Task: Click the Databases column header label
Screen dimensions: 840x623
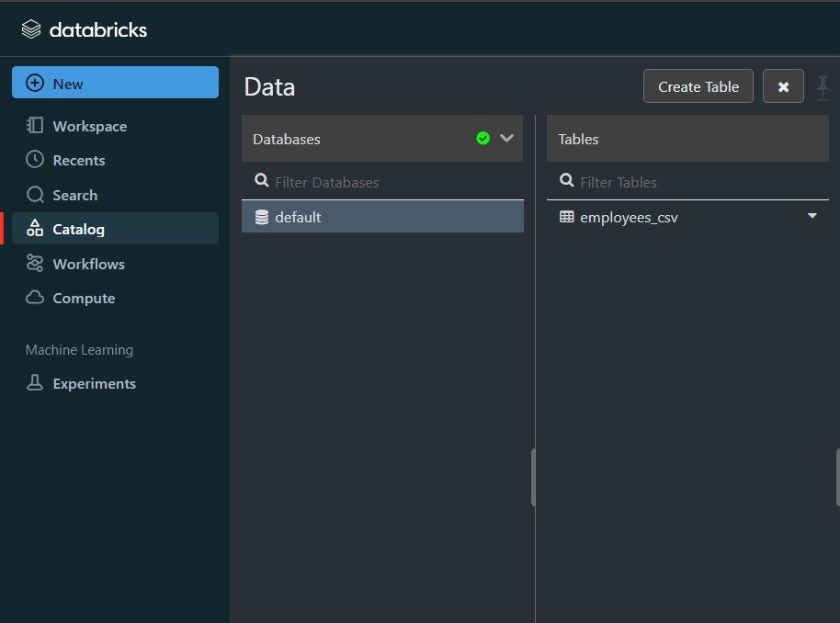Action: (x=287, y=140)
